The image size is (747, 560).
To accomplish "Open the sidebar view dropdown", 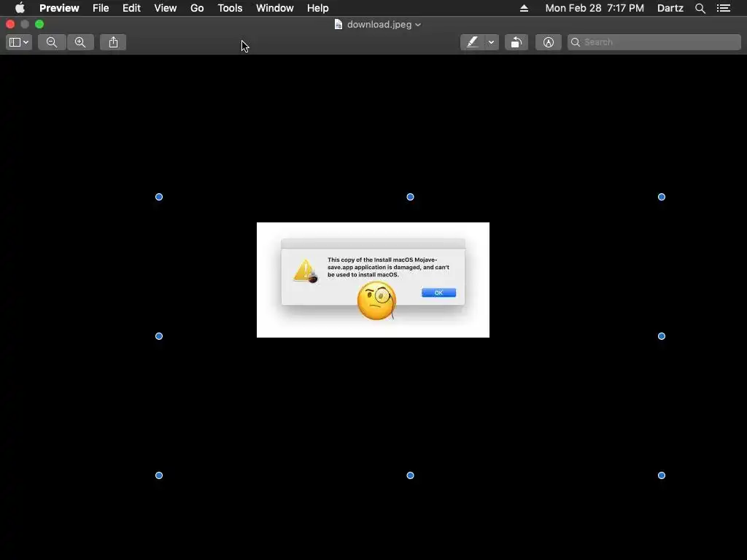I will (19, 42).
